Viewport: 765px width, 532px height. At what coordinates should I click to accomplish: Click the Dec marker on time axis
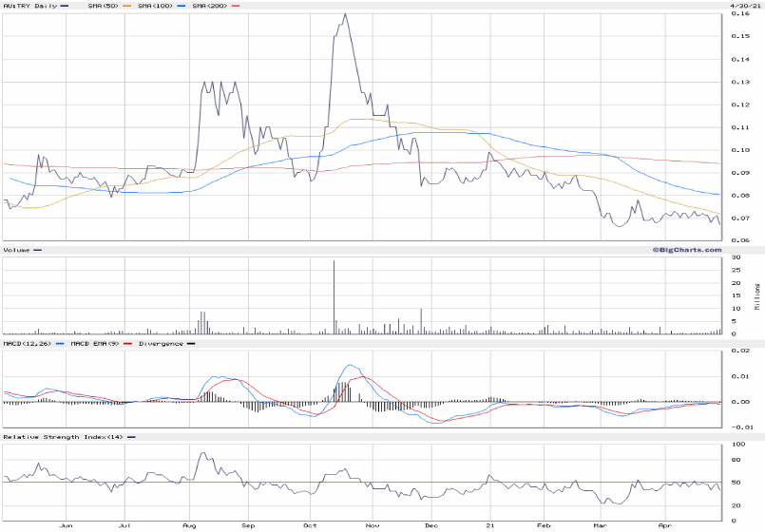430,523
